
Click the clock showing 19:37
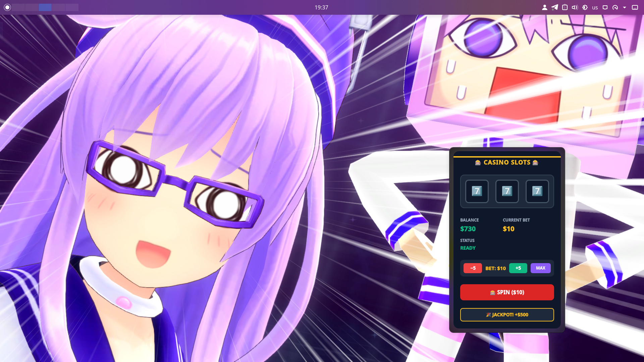tap(321, 7)
